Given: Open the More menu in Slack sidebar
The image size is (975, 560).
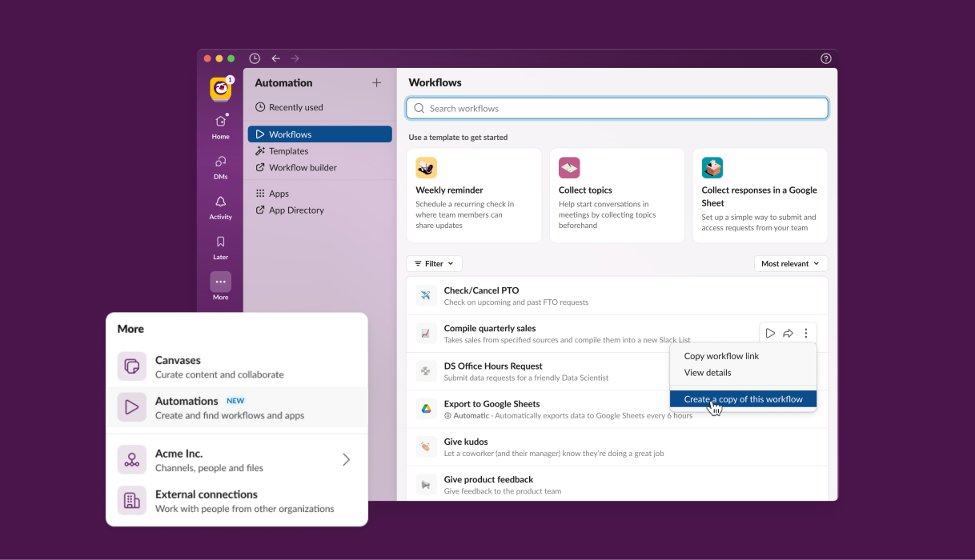Looking at the screenshot, I should (220, 284).
